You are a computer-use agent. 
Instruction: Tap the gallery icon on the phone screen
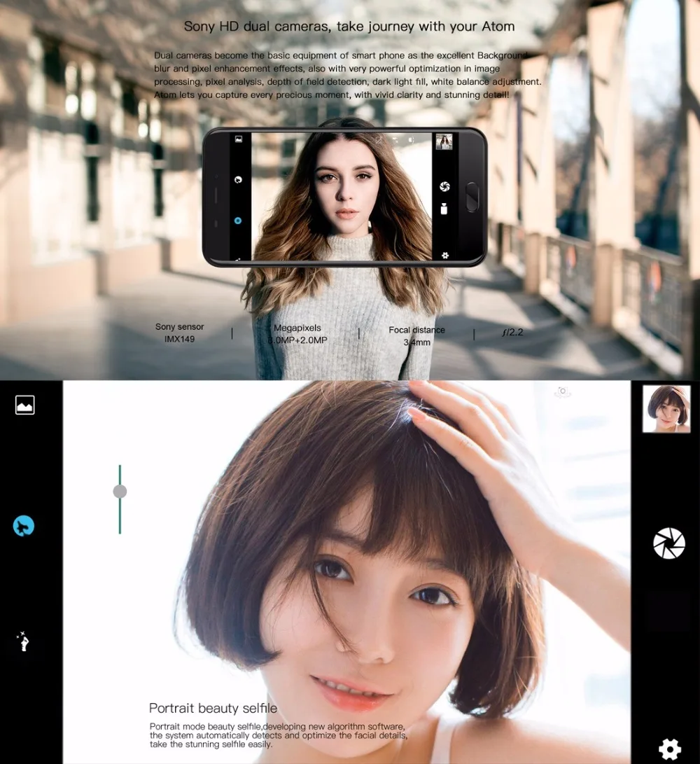[x=239, y=139]
